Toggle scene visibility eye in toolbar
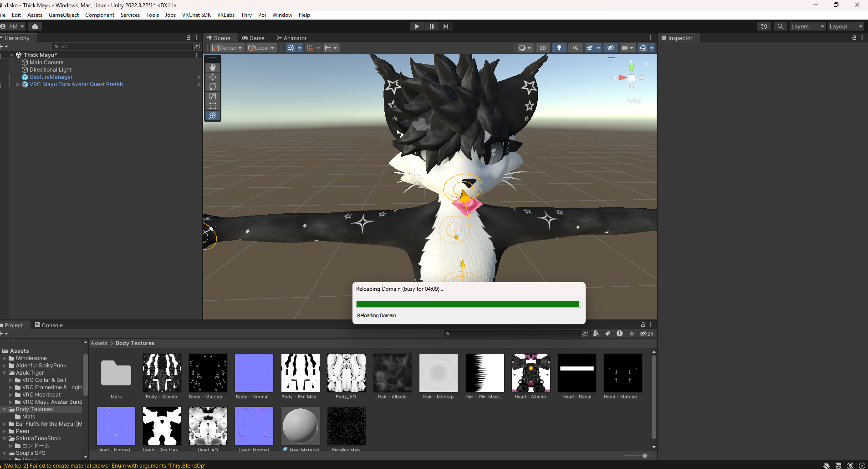This screenshot has height=469, width=868. pos(611,48)
